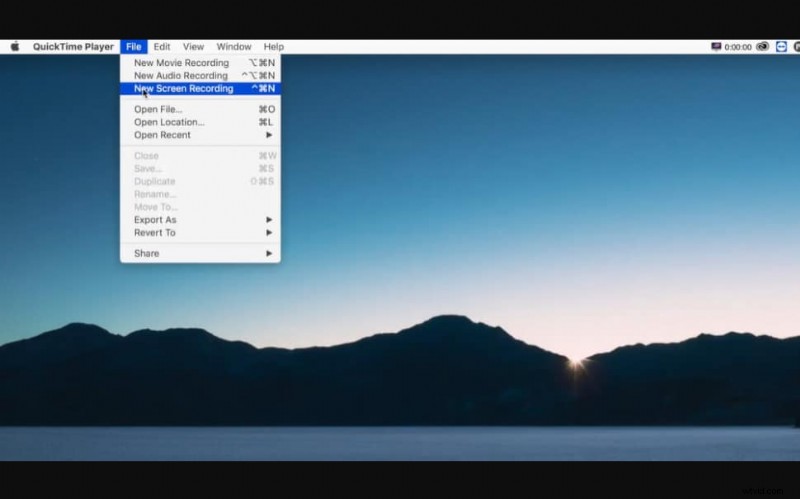Click the Creative Cloud status icon
The width and height of the screenshot is (800, 499).
[x=762, y=46]
